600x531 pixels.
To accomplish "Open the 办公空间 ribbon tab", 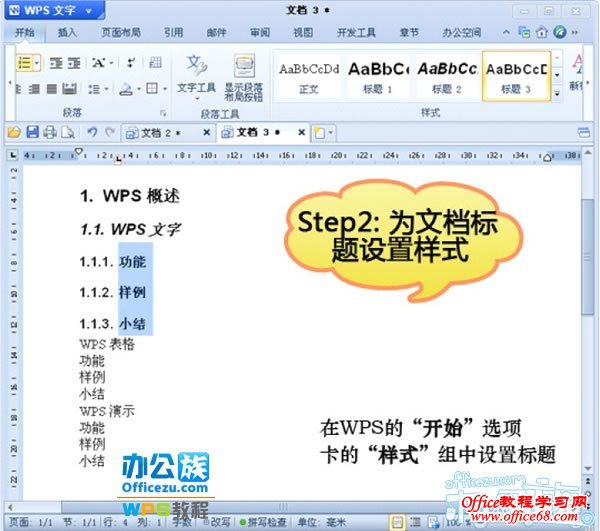I will pos(462,33).
